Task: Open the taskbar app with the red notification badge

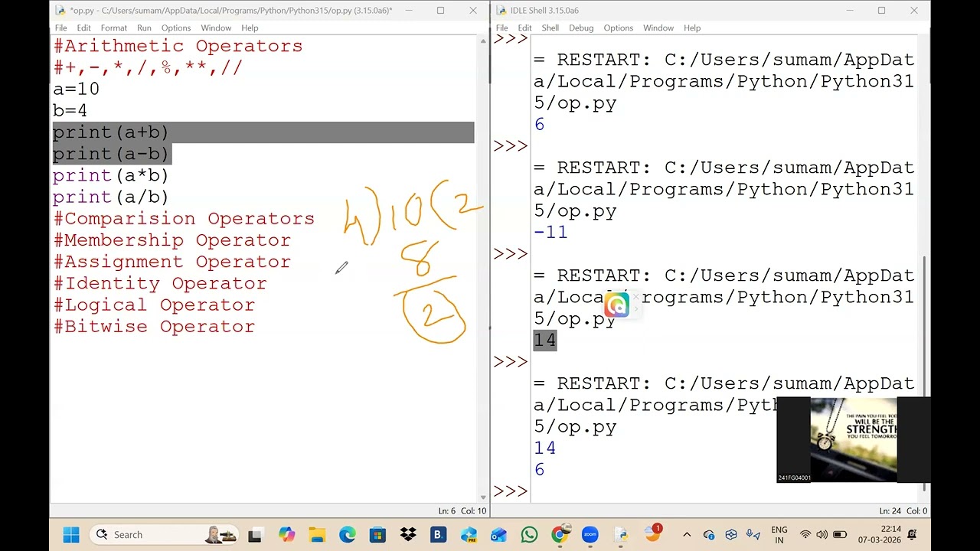Action: point(652,533)
